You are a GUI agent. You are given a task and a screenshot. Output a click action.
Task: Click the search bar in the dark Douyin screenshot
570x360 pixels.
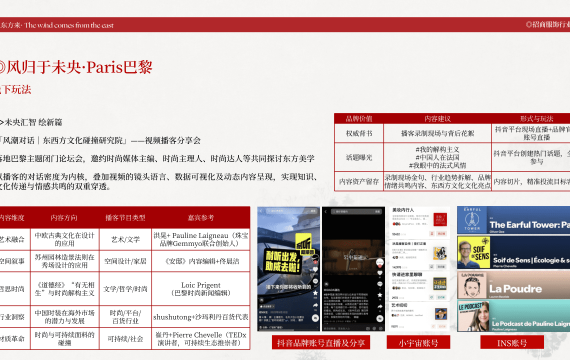(356, 212)
